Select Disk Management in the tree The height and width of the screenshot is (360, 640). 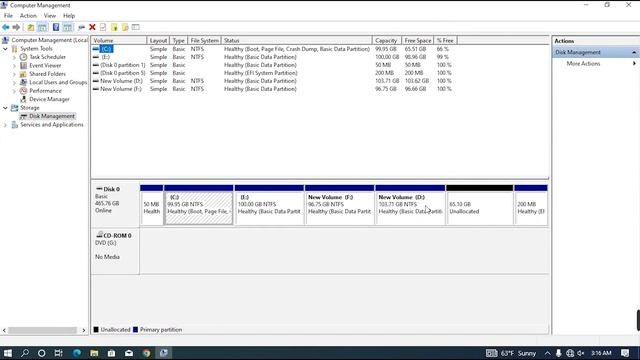point(52,116)
